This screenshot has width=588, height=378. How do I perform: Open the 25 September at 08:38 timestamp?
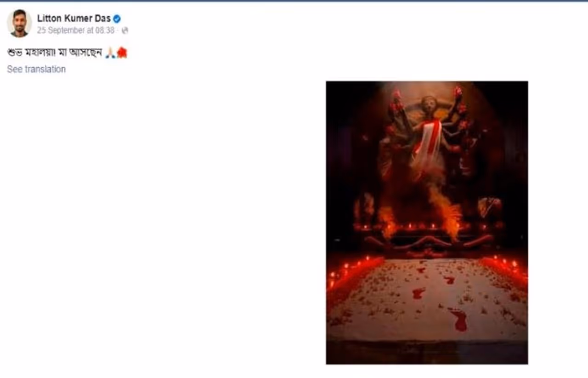pos(76,31)
